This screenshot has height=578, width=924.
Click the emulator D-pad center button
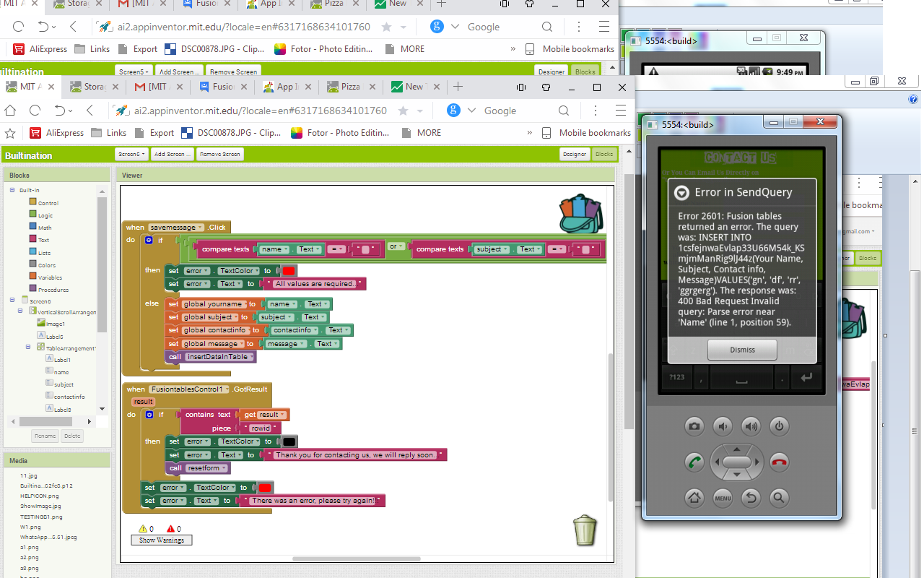tap(737, 462)
